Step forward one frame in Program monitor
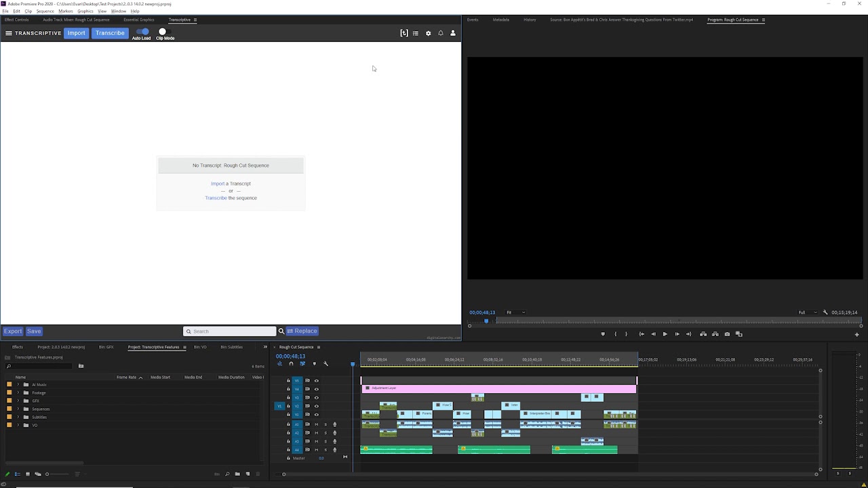Screen dimensions: 868x488 677,334
